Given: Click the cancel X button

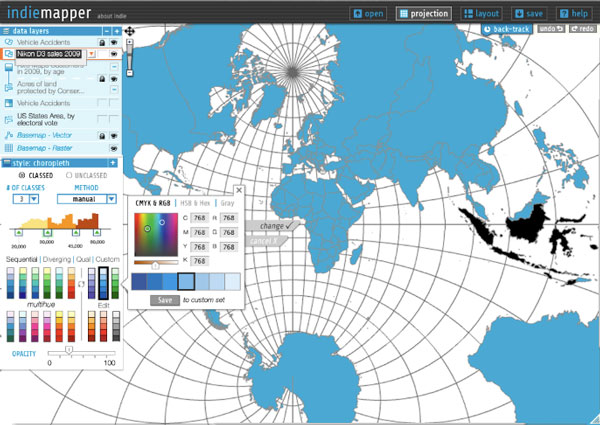Looking at the screenshot, I should pyautogui.click(x=266, y=241).
